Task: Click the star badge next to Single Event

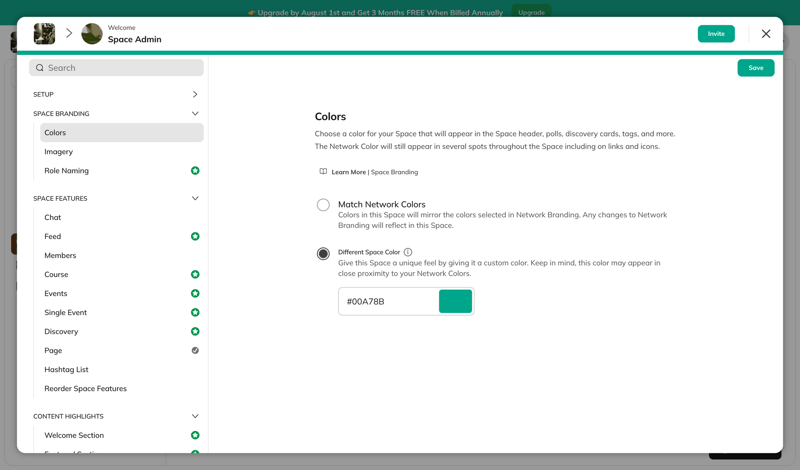Action: point(195,312)
